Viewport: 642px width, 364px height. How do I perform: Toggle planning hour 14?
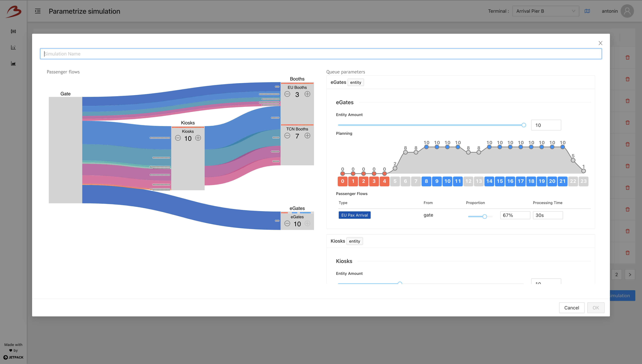(x=489, y=181)
